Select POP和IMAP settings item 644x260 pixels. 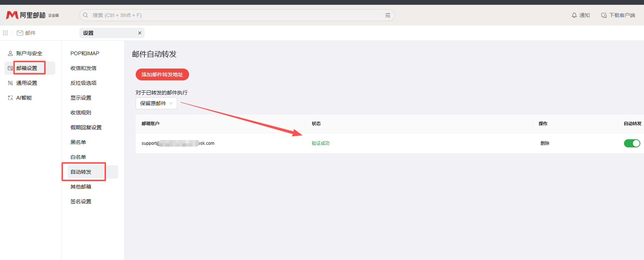pos(85,53)
